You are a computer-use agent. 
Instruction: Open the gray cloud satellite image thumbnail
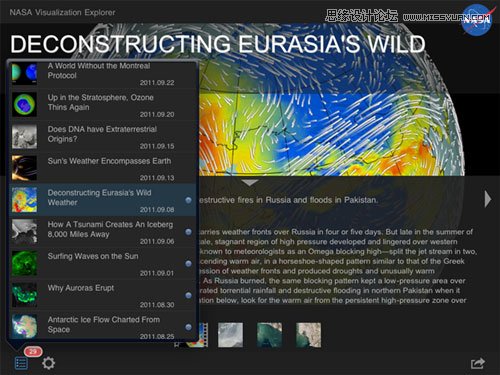point(230,335)
